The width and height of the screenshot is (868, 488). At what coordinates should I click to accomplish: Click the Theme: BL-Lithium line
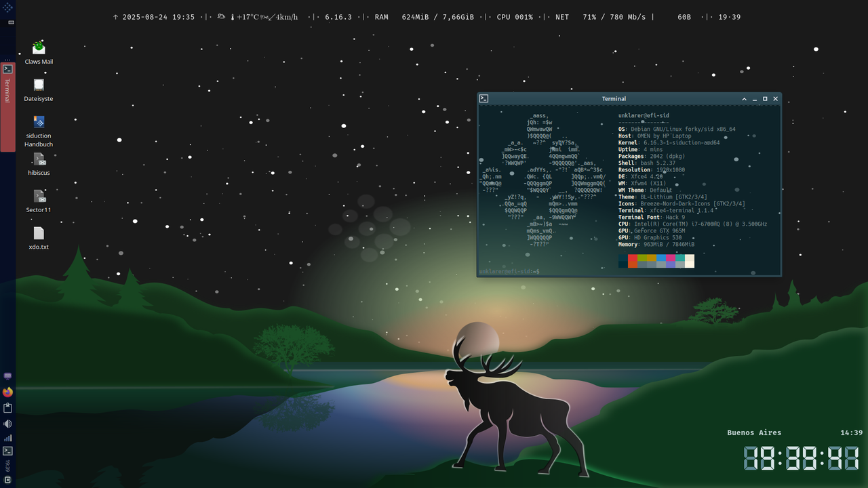(663, 197)
